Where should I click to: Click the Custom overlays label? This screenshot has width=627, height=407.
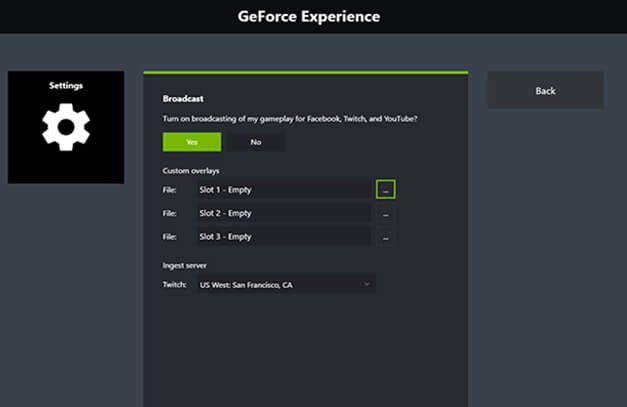[x=191, y=171]
